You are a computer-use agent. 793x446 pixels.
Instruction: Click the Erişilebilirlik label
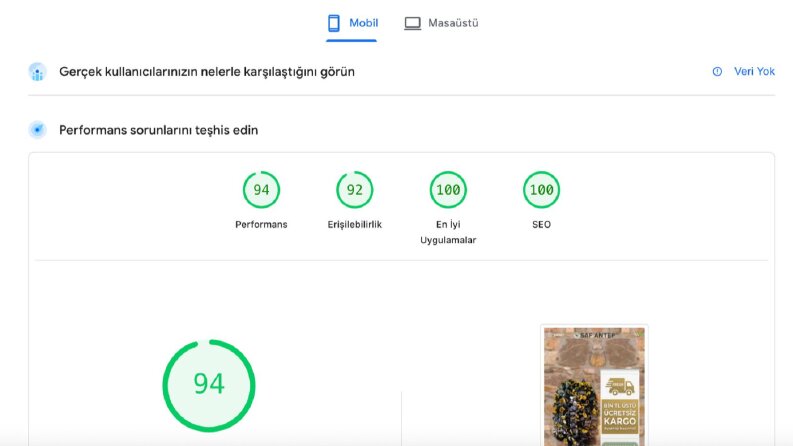[355, 225]
